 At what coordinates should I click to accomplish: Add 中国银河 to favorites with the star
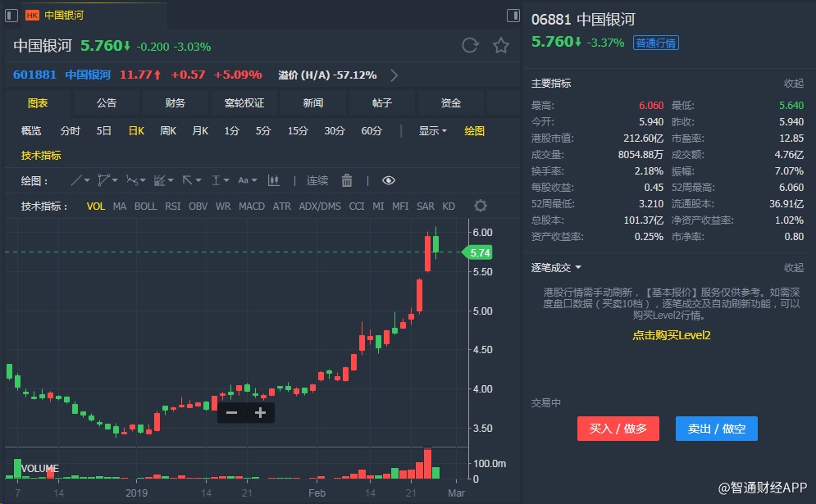[x=500, y=45]
